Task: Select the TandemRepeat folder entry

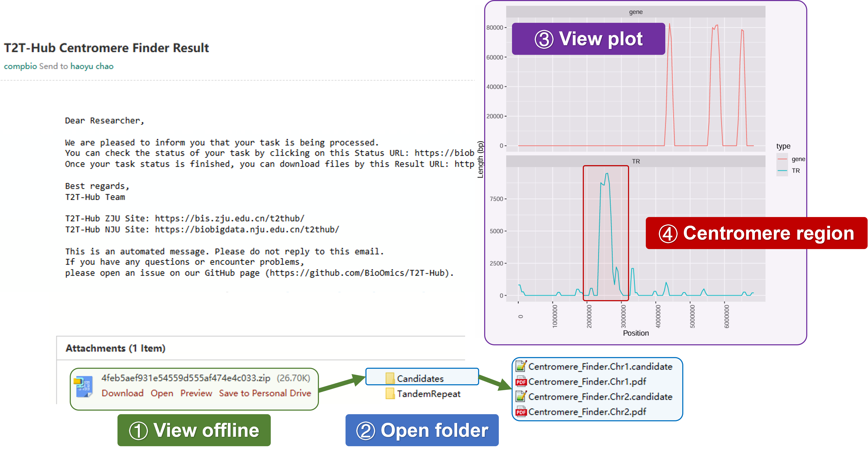Action: click(x=428, y=394)
